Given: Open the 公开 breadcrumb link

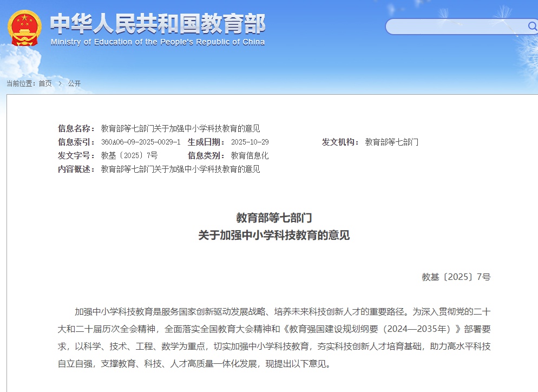Looking at the screenshot, I should point(74,83).
